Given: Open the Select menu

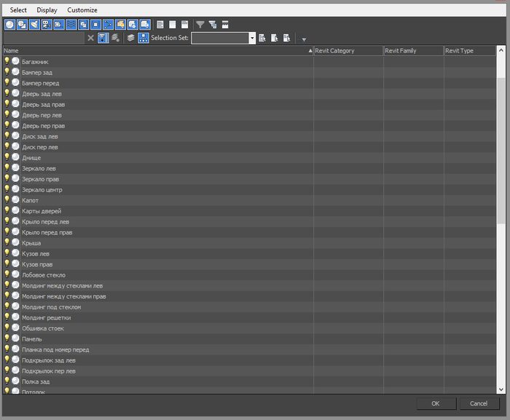Looking at the screenshot, I should click(18, 10).
